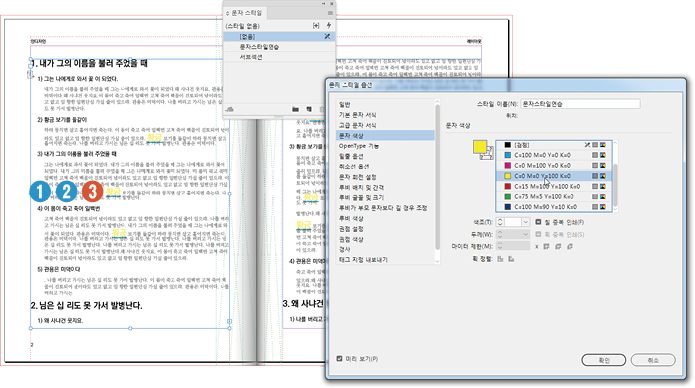This screenshot has width=695, height=388.
Task: Click the 색조(T) tint stepper arrows
Action: (x=500, y=222)
